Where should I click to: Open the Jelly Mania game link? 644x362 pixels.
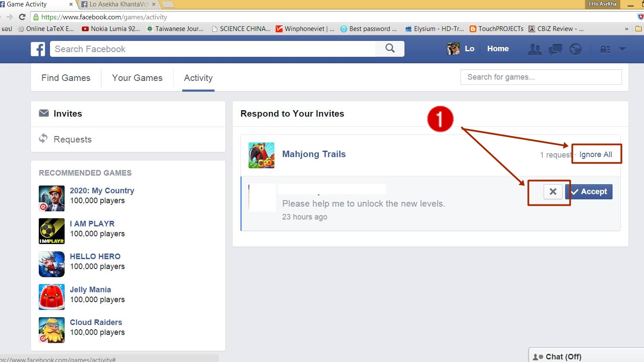[x=90, y=290]
